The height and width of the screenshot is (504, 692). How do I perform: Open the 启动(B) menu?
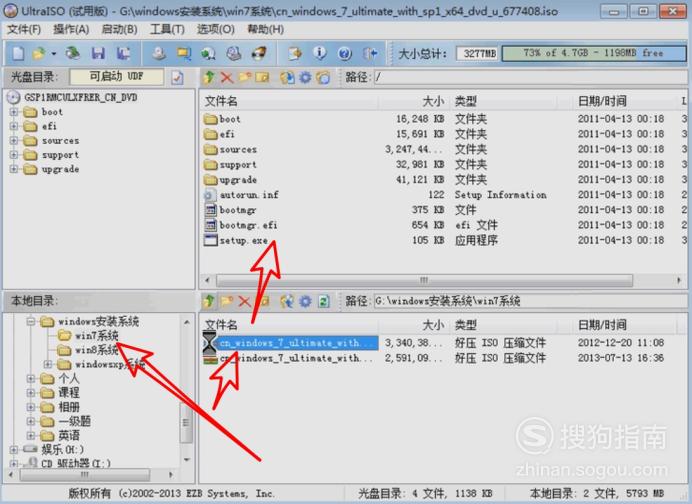coord(119,30)
